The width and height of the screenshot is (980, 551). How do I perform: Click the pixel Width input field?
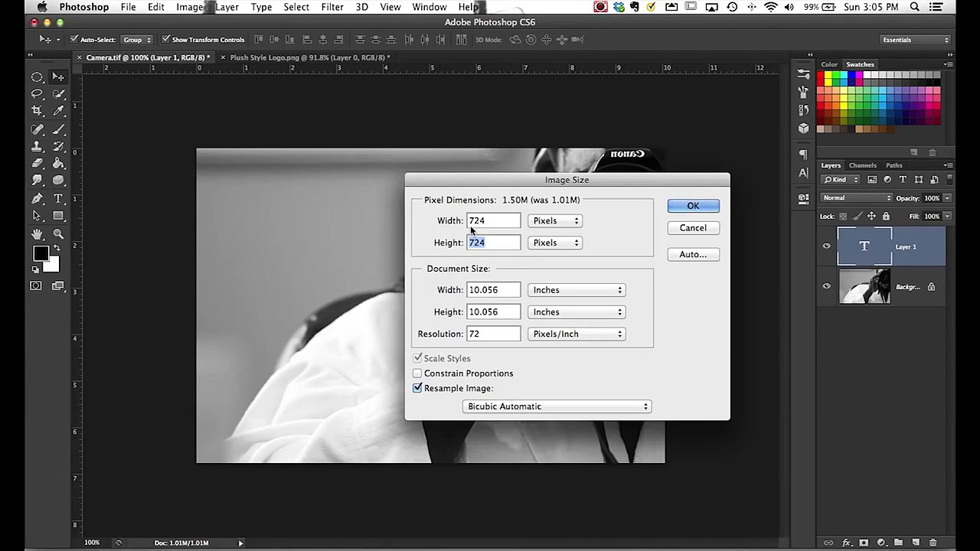493,220
